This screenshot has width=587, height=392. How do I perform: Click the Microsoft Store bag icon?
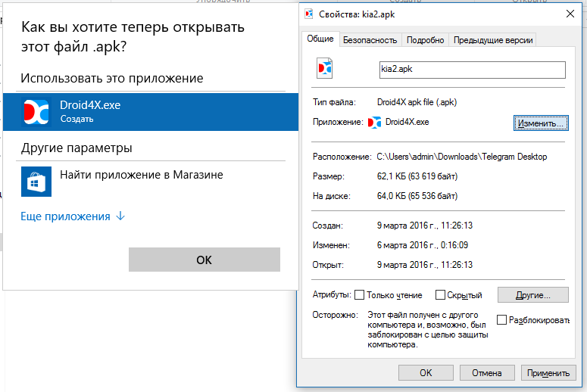click(36, 182)
